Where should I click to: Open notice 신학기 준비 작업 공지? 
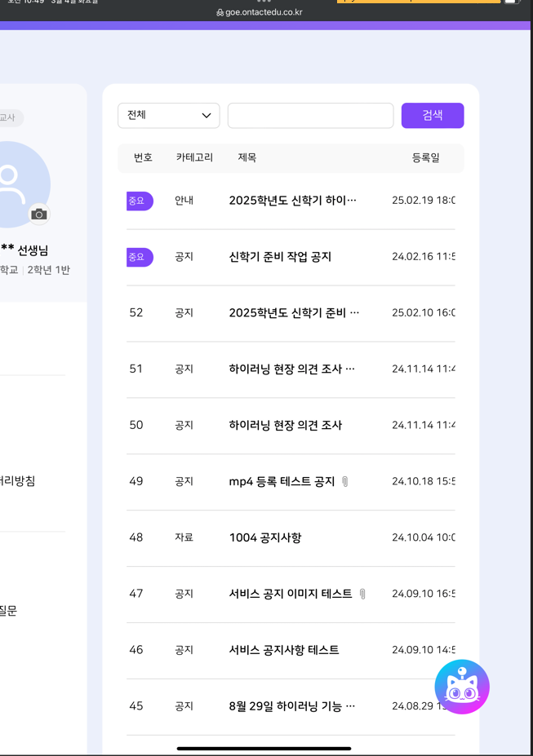click(280, 257)
